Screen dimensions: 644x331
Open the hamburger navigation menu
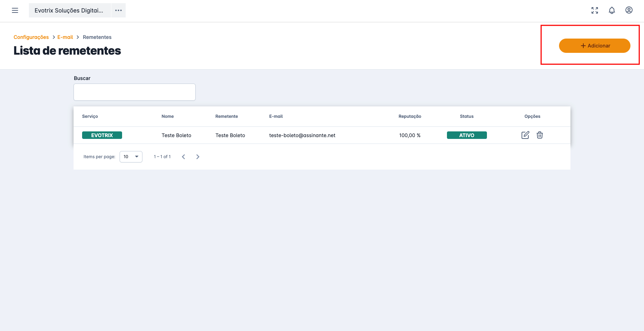[x=15, y=10]
